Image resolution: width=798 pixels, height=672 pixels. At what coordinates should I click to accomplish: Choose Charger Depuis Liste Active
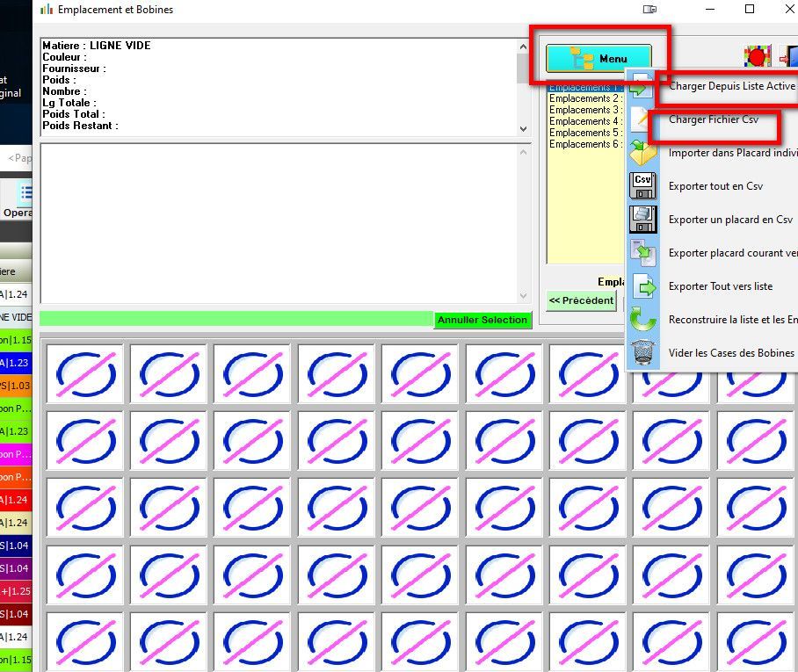pos(731,86)
